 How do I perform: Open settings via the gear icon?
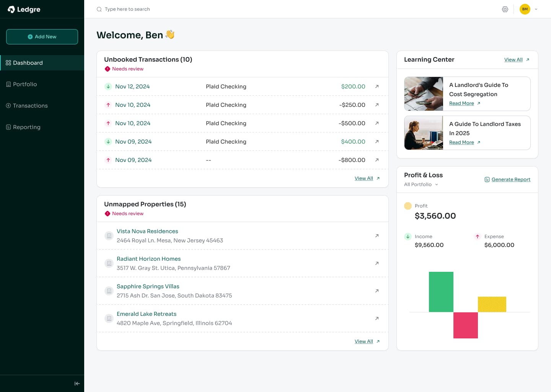click(505, 9)
